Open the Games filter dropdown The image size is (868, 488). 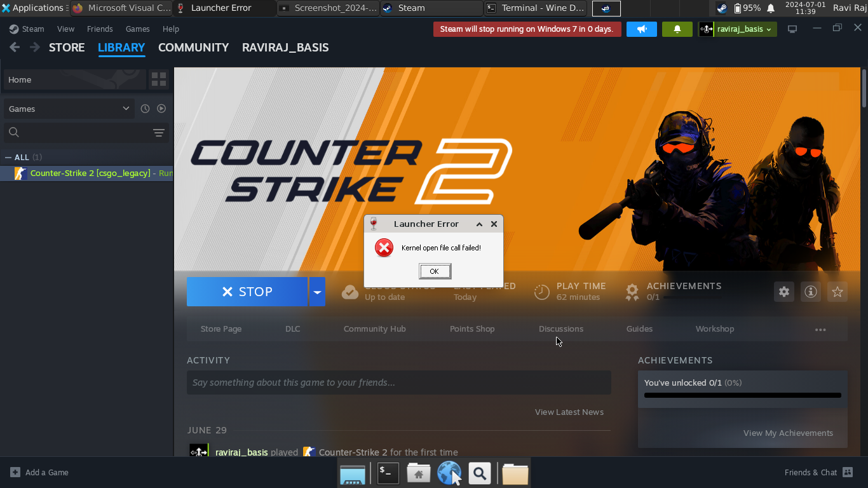69,109
